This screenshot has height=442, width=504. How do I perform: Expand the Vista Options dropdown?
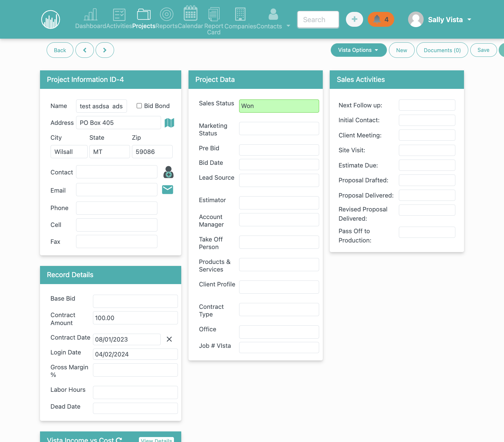pos(359,50)
